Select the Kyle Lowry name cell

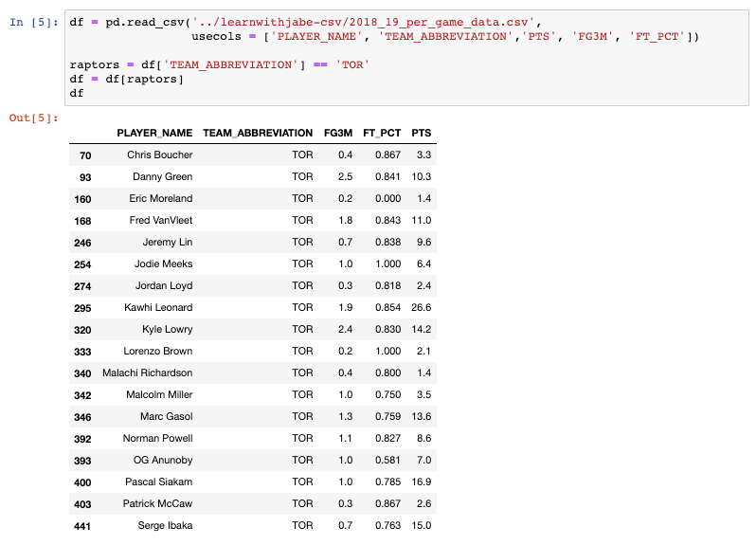click(x=168, y=330)
